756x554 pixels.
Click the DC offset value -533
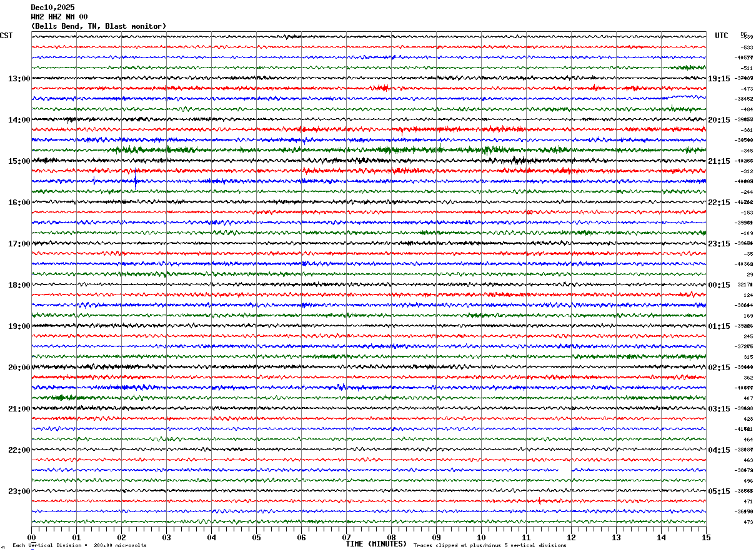coord(747,48)
